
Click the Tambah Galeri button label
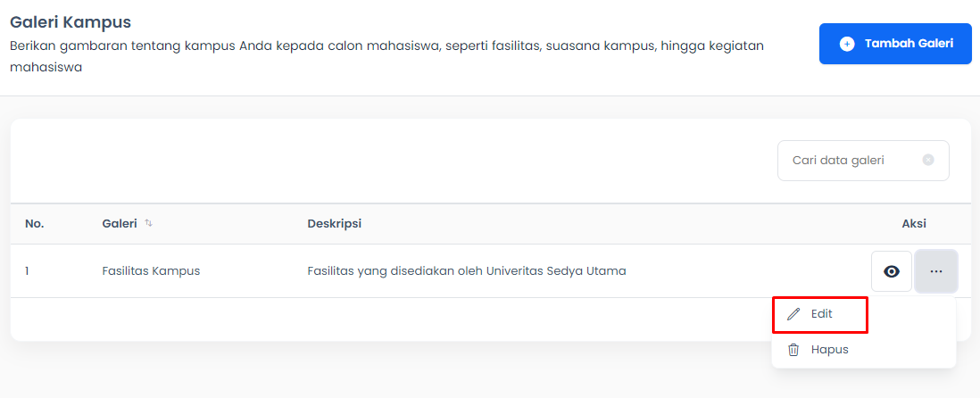(909, 44)
